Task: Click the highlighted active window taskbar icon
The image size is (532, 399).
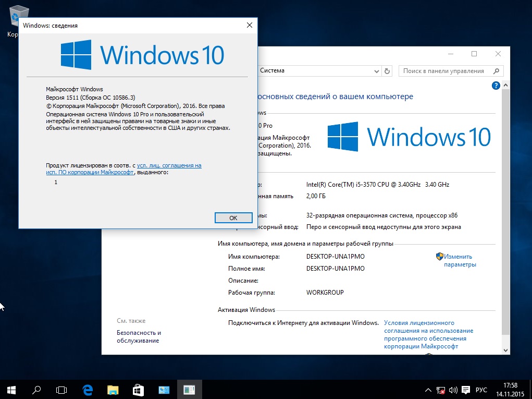Action: [189, 390]
